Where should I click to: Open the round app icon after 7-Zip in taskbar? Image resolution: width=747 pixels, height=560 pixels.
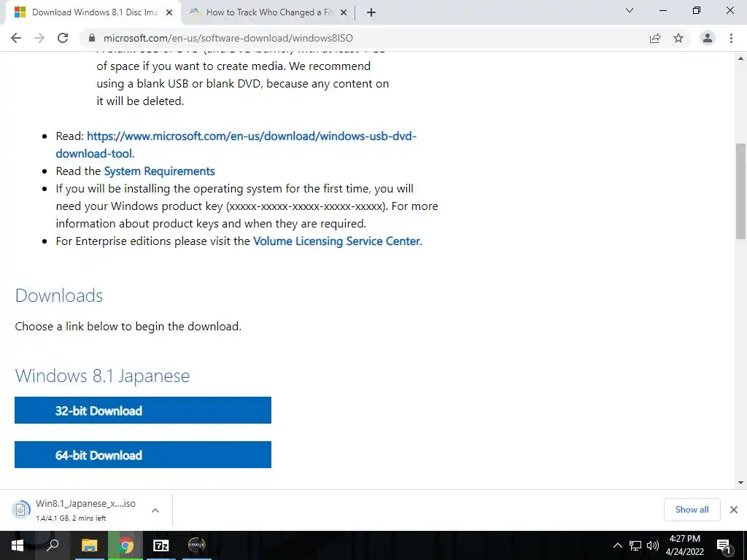[x=196, y=545]
